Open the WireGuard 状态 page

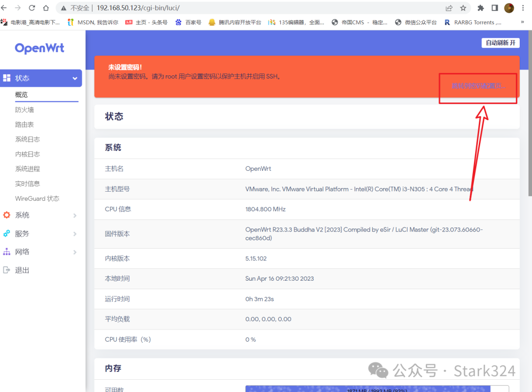click(x=37, y=198)
